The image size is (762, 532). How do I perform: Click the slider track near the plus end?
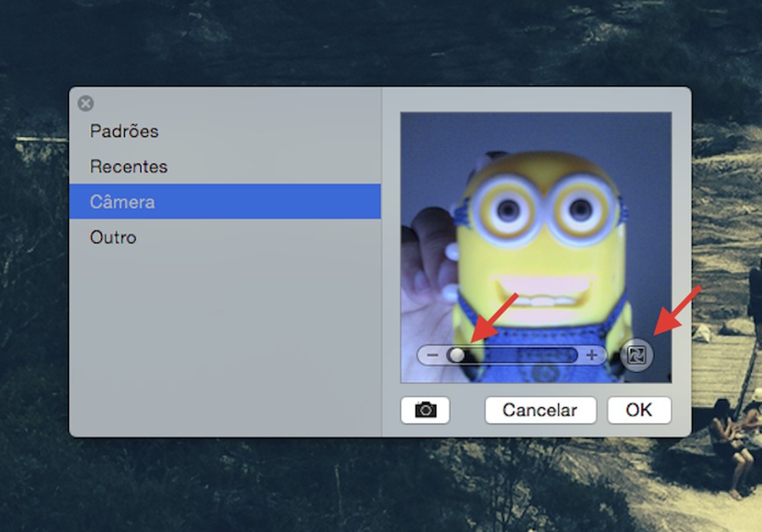(565, 355)
